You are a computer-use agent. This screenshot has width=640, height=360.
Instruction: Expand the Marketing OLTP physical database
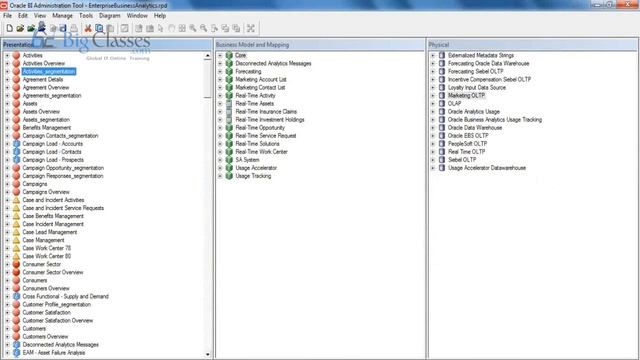[x=433, y=96]
